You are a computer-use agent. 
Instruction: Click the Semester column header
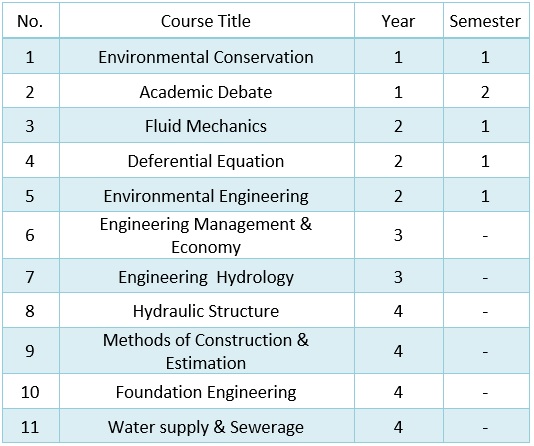pos(486,21)
